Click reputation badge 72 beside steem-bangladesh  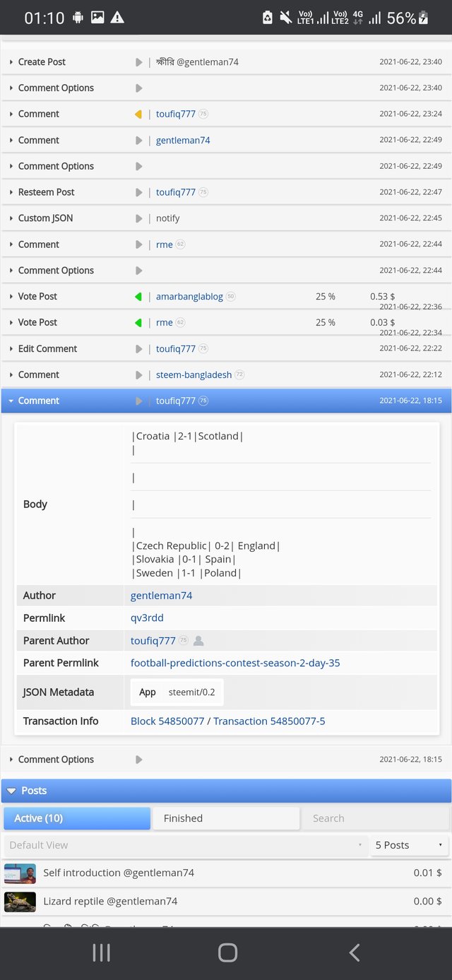click(239, 375)
